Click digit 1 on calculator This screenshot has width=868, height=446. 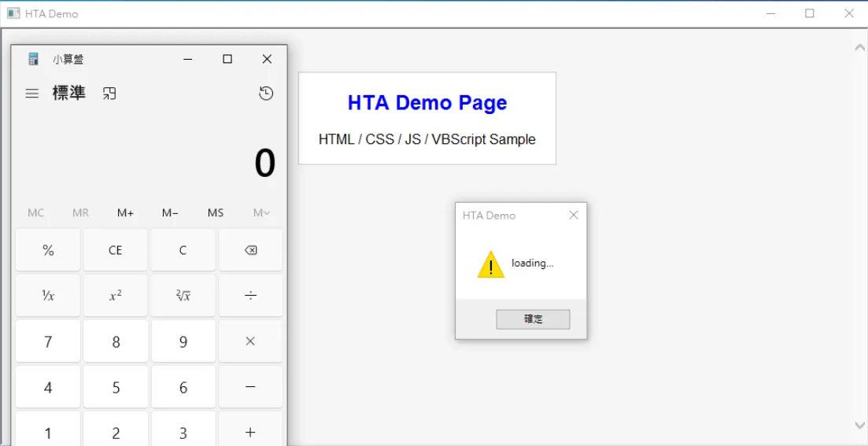[48, 429]
